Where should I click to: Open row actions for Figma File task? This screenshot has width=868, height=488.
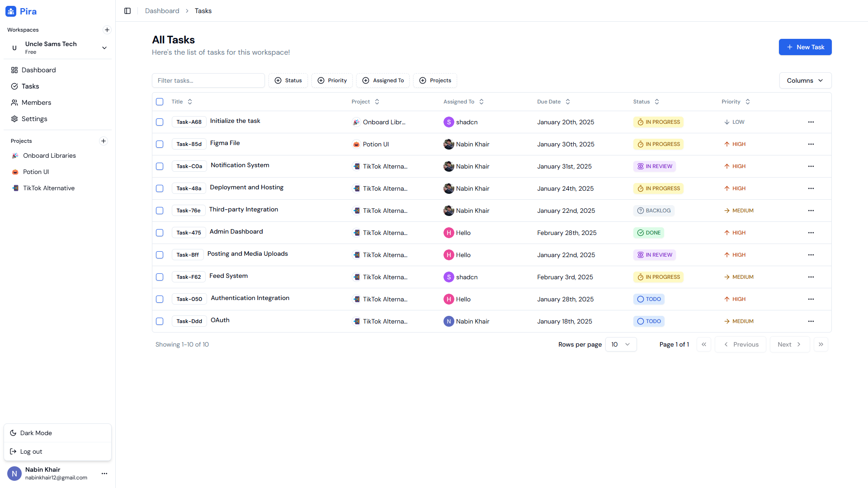pyautogui.click(x=811, y=144)
